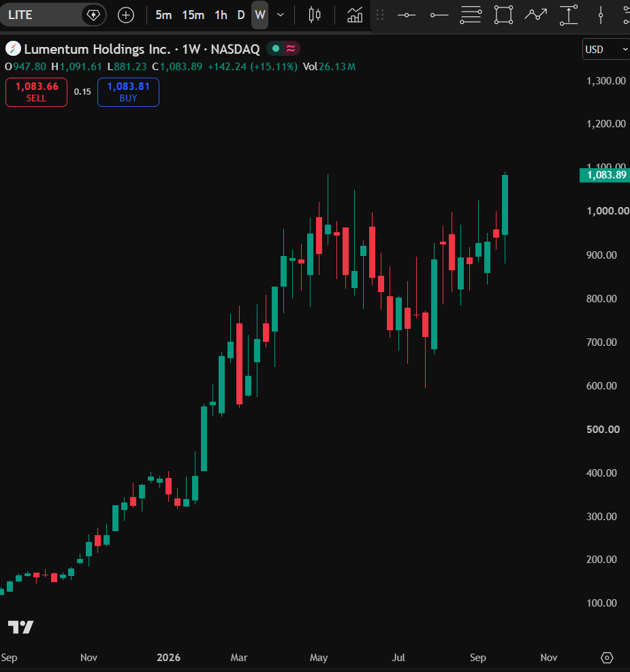Open the chart settings gear in time axis

[x=607, y=658]
